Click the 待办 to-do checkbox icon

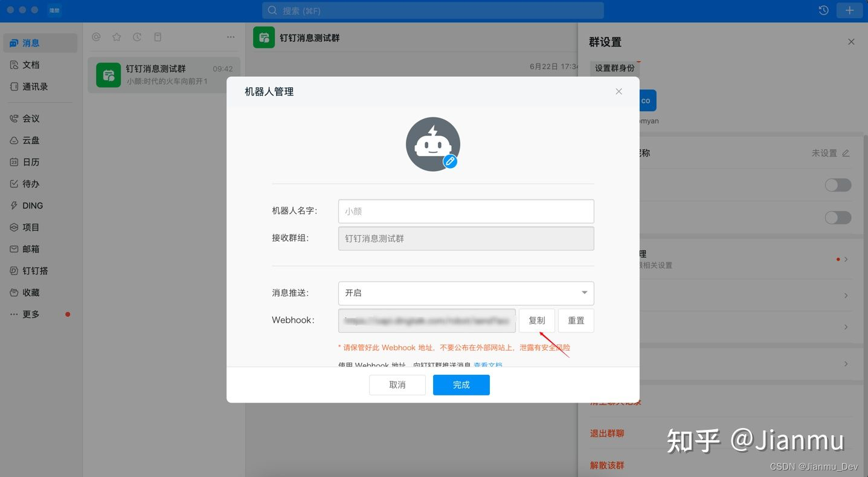click(x=14, y=184)
